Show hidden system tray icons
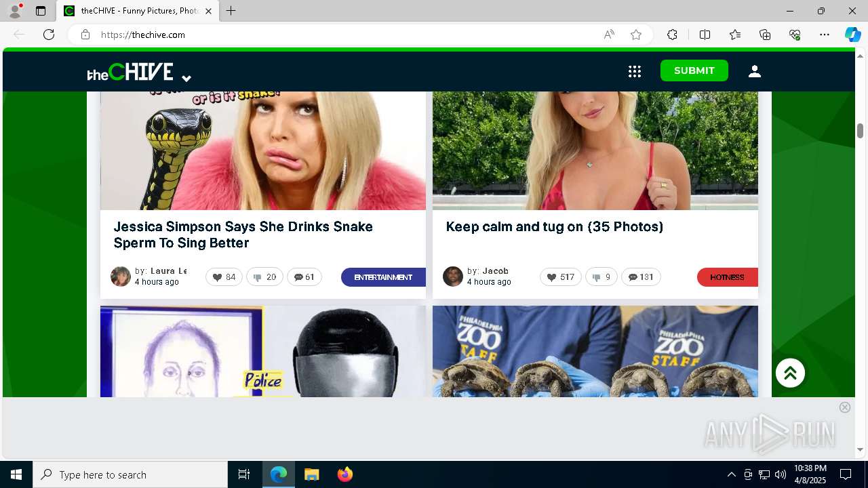This screenshot has height=488, width=868. coord(731,474)
